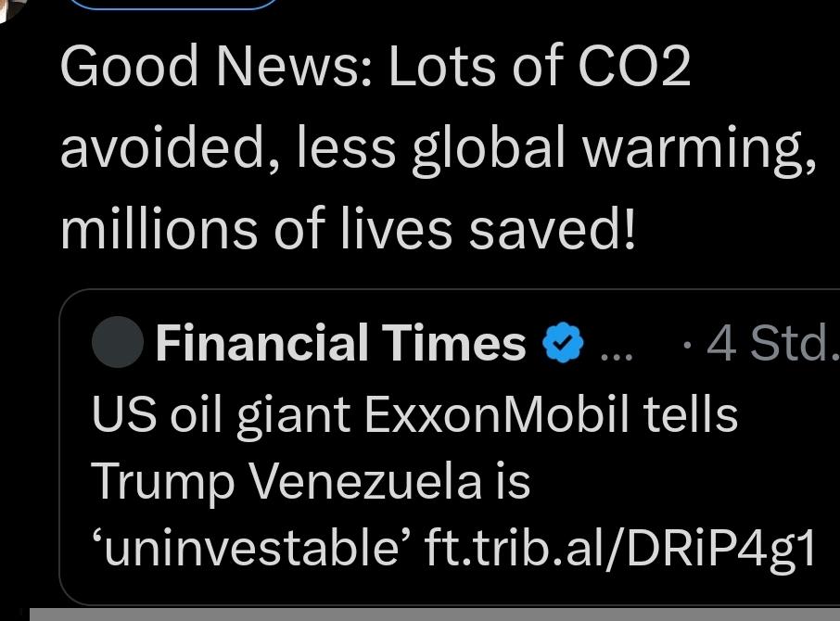Click the 'Trump Venezuela is' line

point(311,481)
